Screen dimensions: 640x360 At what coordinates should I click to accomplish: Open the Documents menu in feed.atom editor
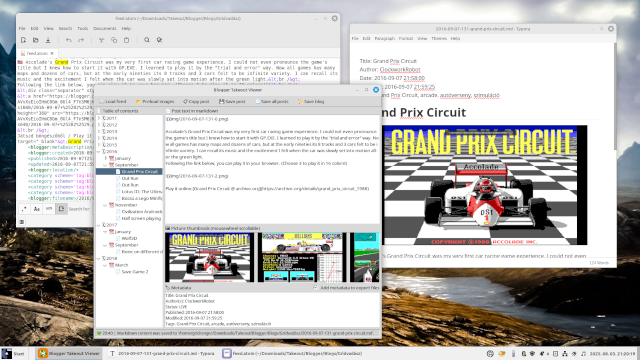click(105, 29)
